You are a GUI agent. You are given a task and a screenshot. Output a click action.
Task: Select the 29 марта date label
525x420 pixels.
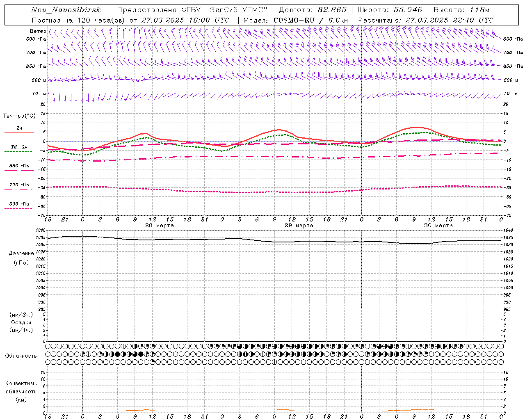299,226
